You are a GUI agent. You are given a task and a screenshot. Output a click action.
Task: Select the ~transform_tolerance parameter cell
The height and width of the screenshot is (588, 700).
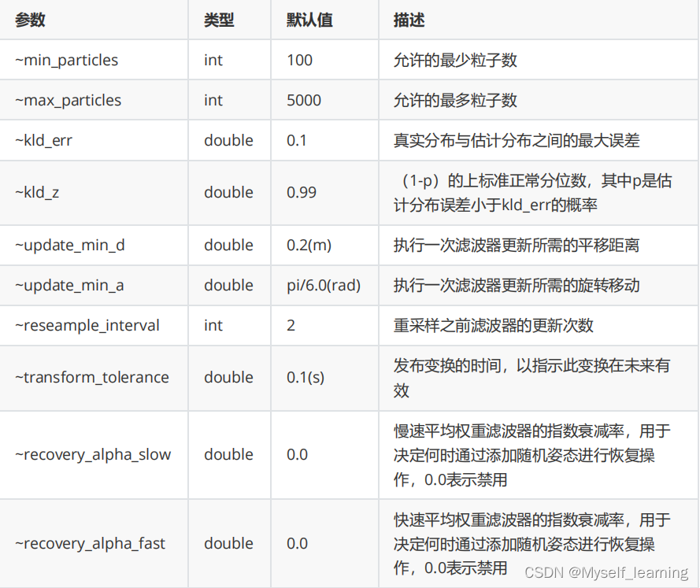coord(92,377)
